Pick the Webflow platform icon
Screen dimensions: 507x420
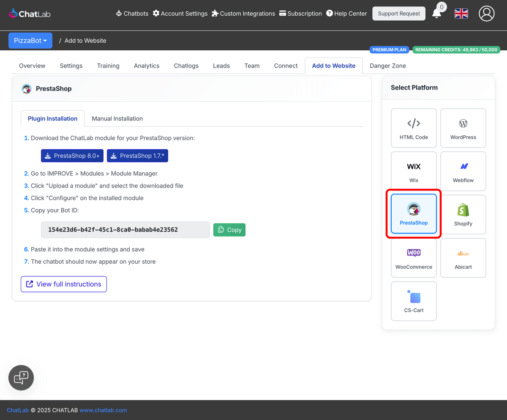463,171
